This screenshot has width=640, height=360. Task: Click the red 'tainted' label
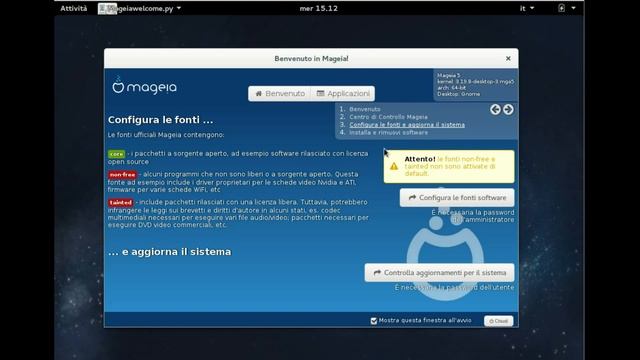pos(121,202)
